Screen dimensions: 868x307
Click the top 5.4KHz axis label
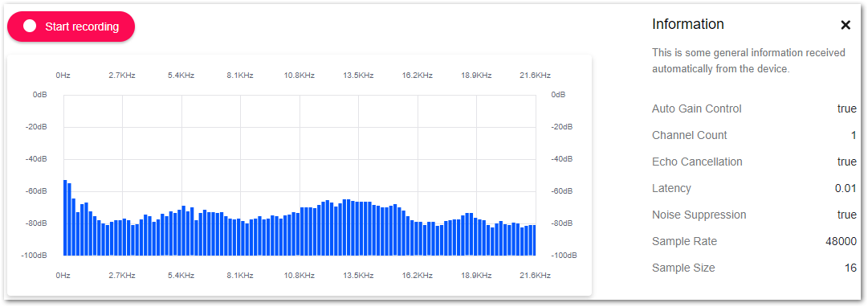(x=181, y=76)
